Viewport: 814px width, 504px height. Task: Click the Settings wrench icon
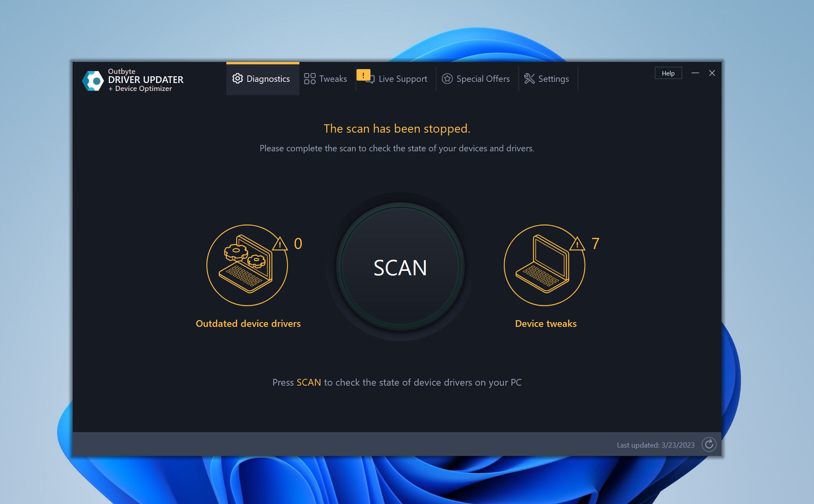[x=528, y=79]
